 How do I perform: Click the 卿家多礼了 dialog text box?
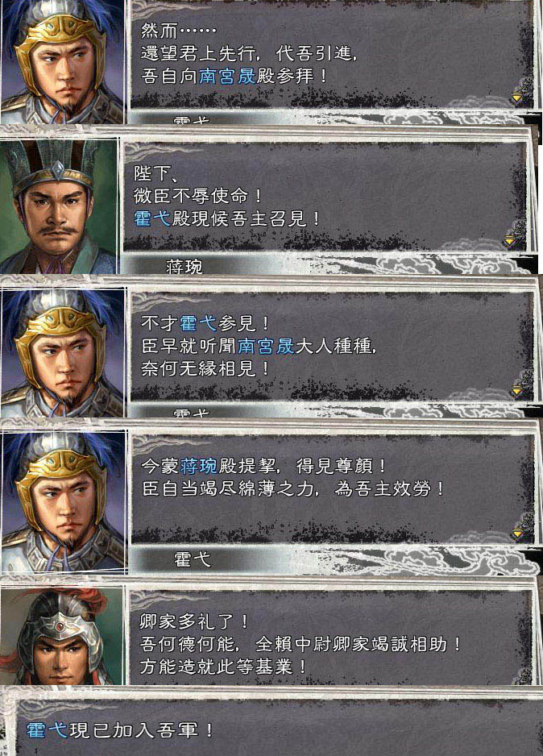[x=331, y=637]
